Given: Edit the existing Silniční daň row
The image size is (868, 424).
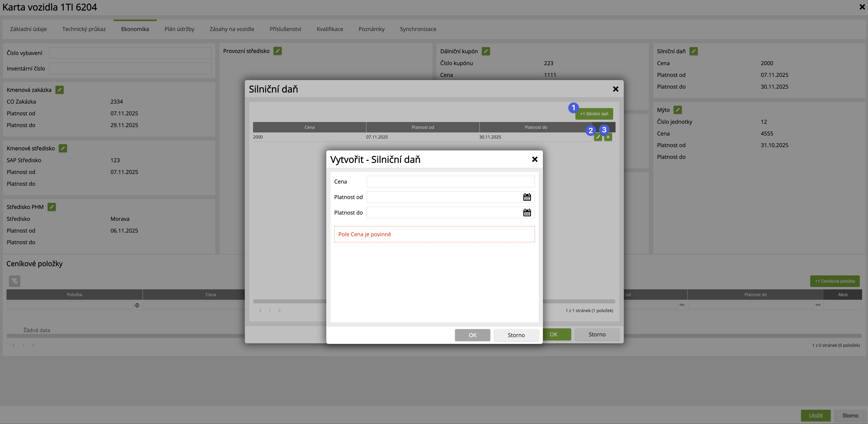Looking at the screenshot, I should click(598, 137).
